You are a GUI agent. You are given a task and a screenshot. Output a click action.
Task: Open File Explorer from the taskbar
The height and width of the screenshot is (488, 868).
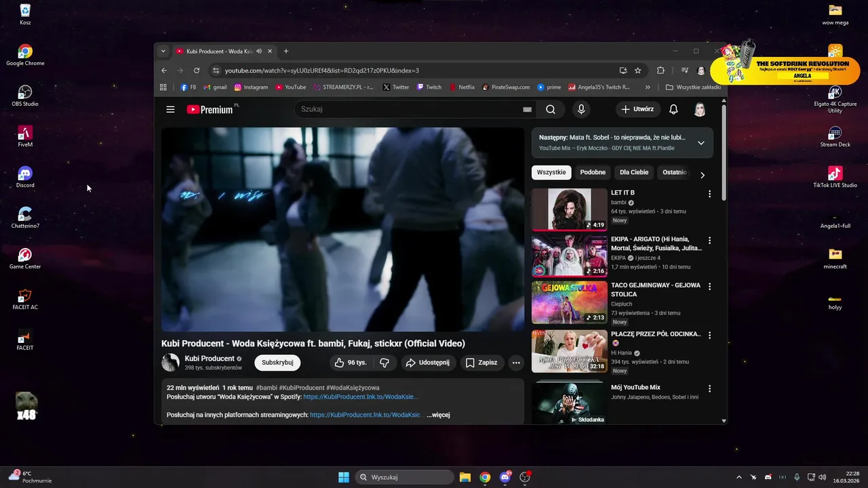coord(465,477)
